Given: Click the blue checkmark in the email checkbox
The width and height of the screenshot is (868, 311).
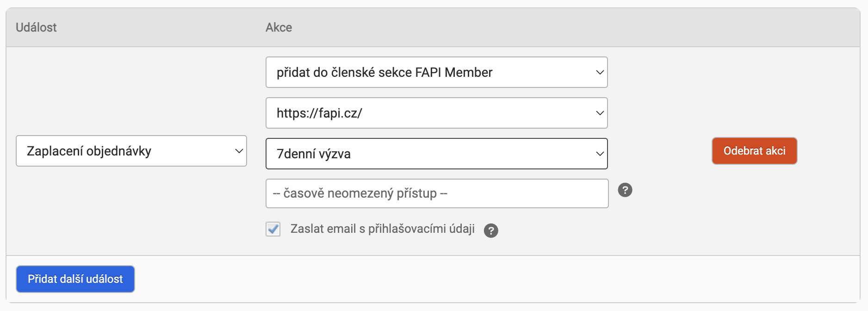Looking at the screenshot, I should (273, 229).
